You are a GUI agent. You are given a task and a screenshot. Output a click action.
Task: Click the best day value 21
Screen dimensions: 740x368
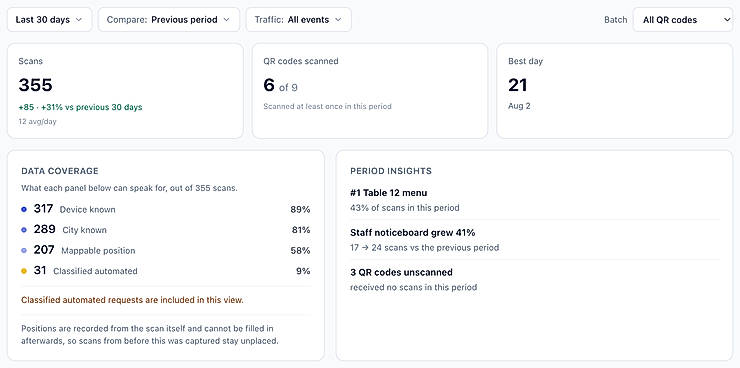518,85
